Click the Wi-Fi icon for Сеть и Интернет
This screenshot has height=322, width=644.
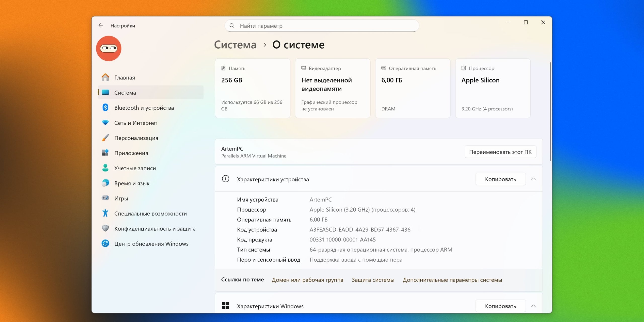[105, 123]
